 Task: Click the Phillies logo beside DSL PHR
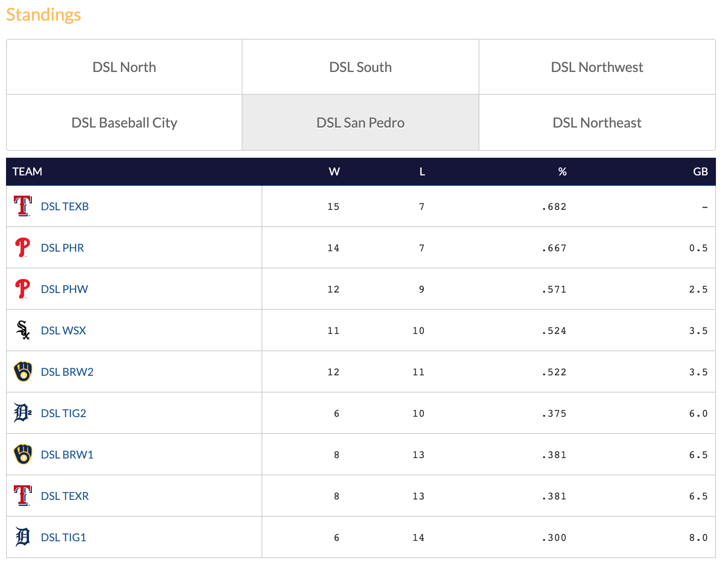point(23,247)
